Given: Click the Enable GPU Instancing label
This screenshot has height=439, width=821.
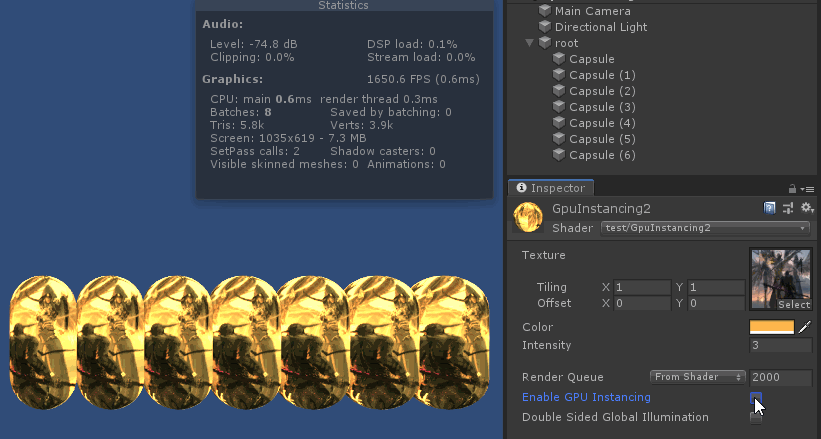Looking at the screenshot, I should tap(586, 397).
